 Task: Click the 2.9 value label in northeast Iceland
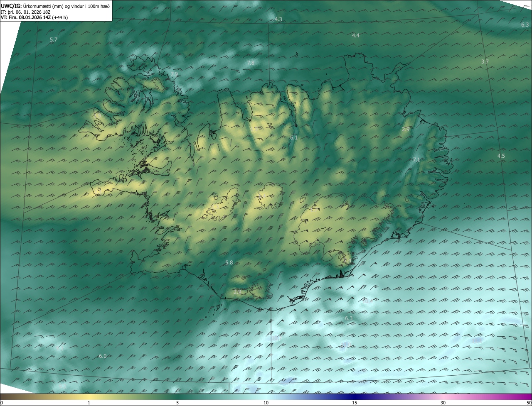pos(406,130)
